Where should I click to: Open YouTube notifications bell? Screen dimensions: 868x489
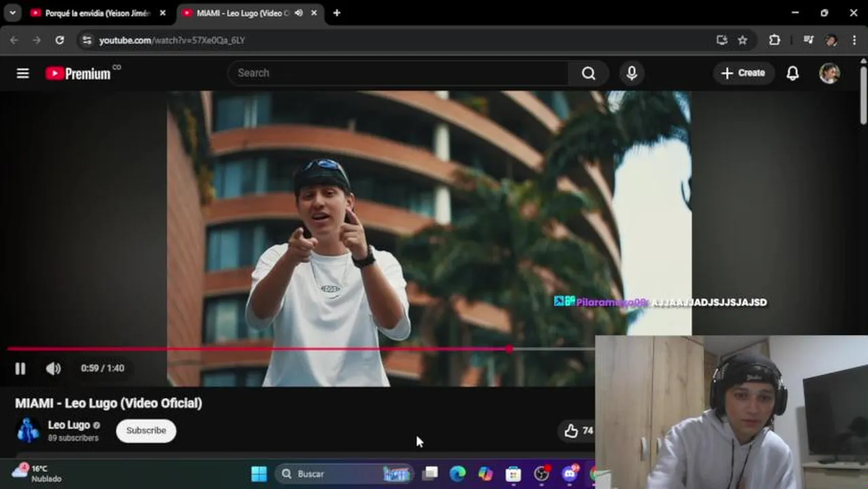pyautogui.click(x=793, y=73)
